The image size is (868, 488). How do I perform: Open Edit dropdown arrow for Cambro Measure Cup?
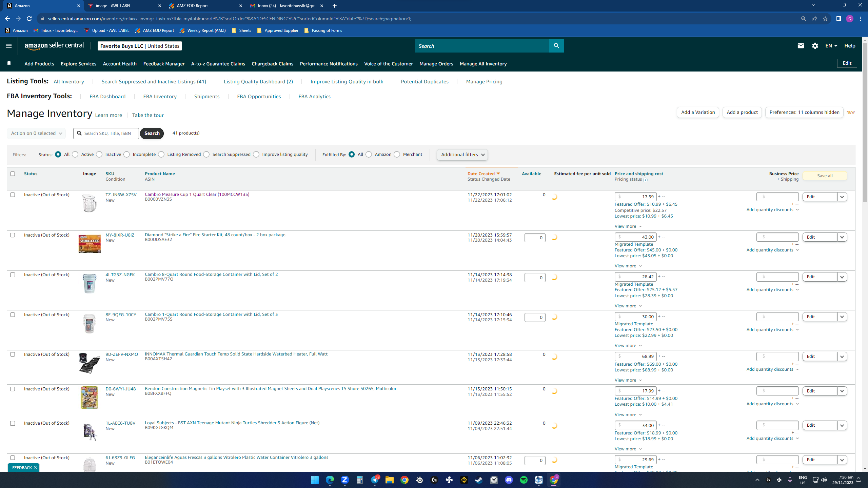(x=842, y=197)
